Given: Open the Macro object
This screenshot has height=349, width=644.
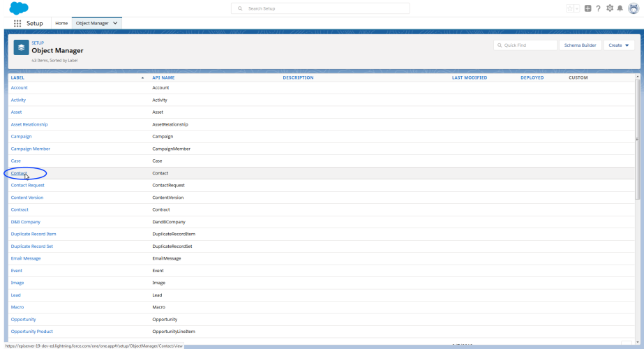Looking at the screenshot, I should coord(17,307).
